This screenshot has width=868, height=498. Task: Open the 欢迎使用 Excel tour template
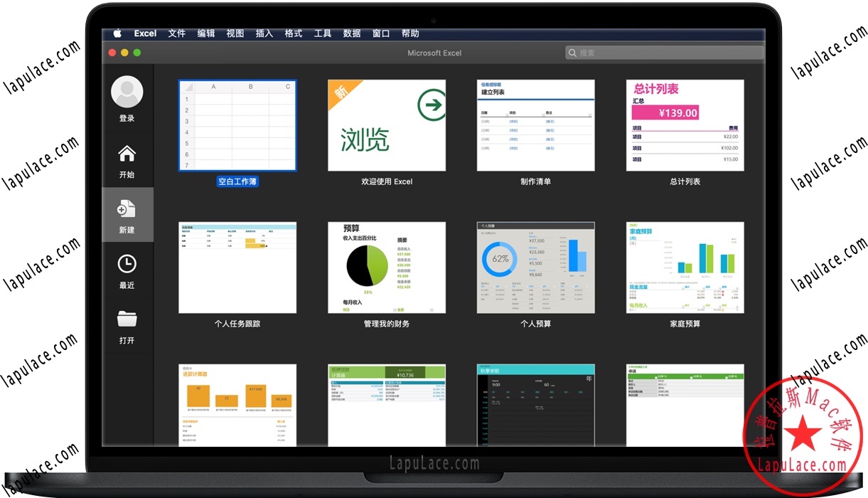(x=387, y=125)
